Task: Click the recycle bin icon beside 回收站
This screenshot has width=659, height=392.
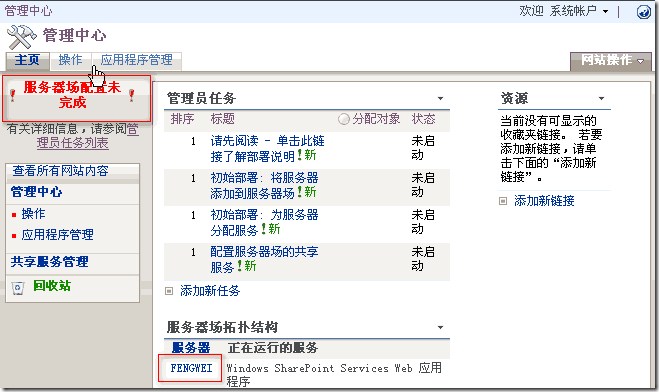Action: 18,288
